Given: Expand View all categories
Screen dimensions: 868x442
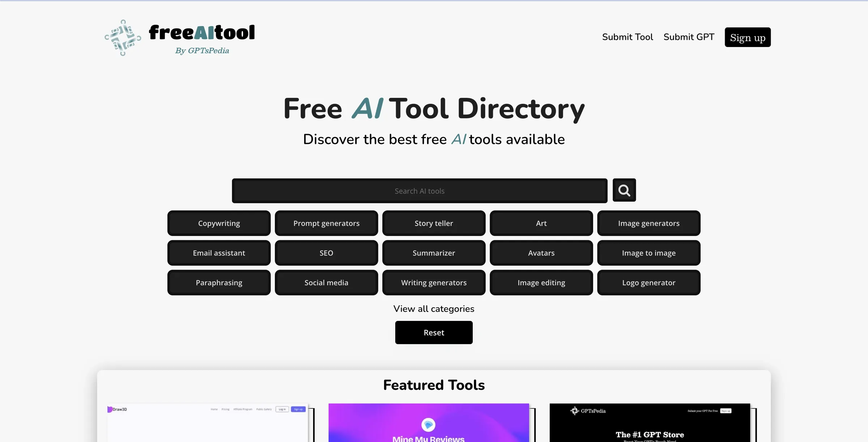Looking at the screenshot, I should (x=434, y=309).
